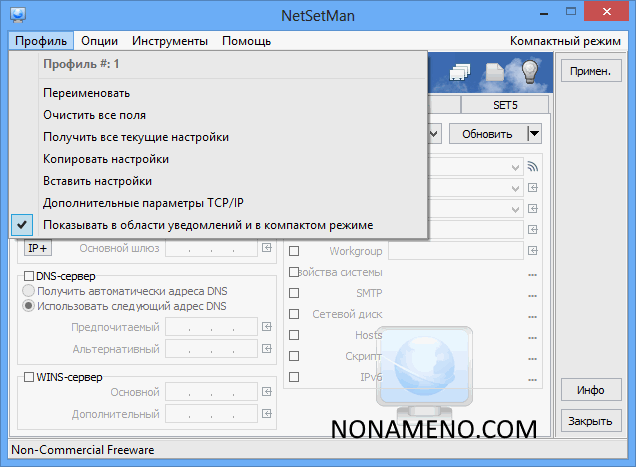Open the Инструменты menu
636x467 pixels.
172,41
